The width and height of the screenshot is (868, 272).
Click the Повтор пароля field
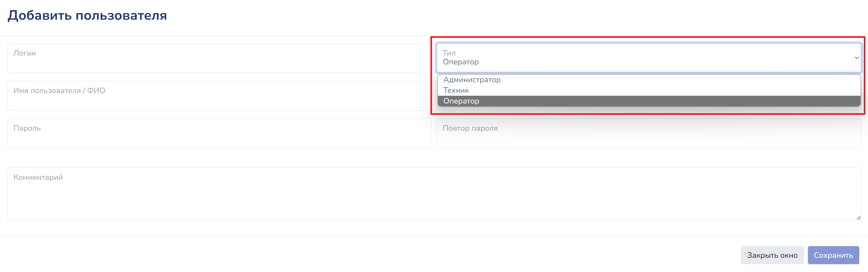[649, 133]
